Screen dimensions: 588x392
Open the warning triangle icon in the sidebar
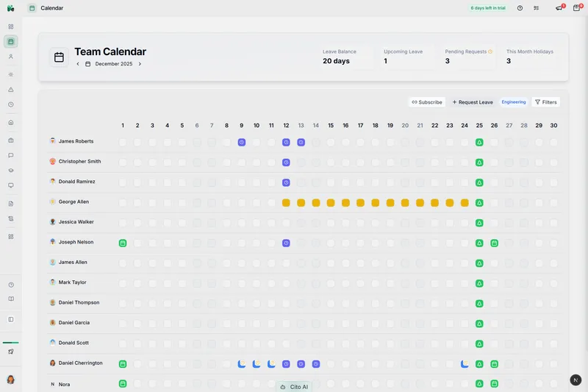pos(11,90)
